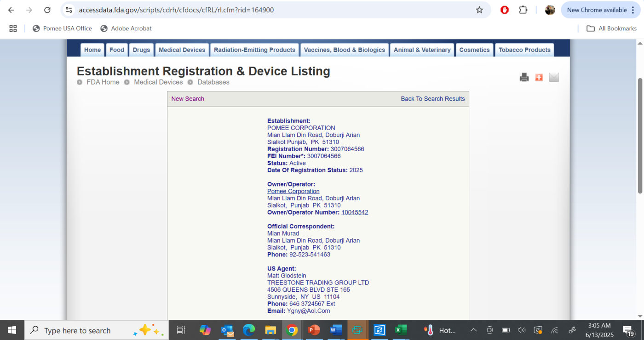Open Chrome three-dot menu
Image resolution: width=644 pixels, height=340 pixels.
[633, 10]
